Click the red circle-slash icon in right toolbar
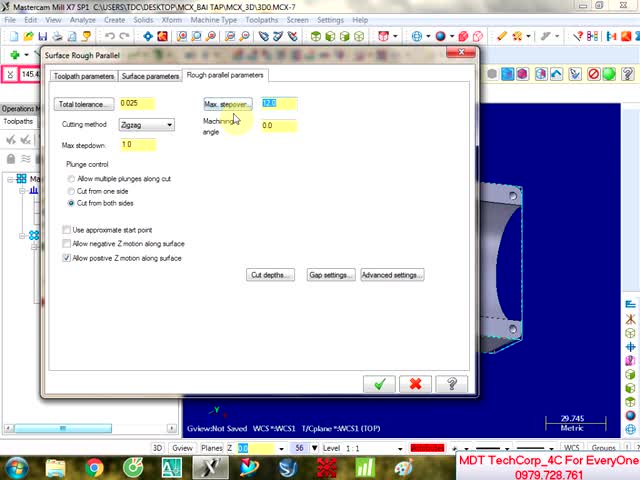Screen dimensions: 640x480 coord(593,74)
